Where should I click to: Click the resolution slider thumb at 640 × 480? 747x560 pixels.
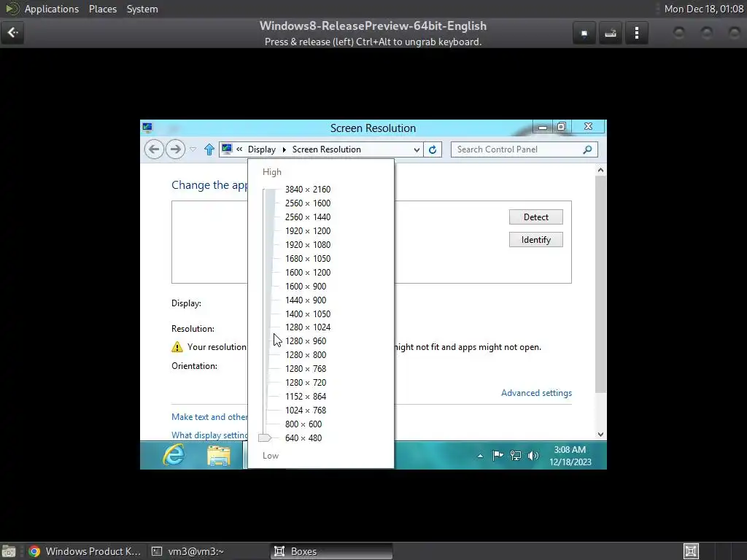(x=265, y=437)
